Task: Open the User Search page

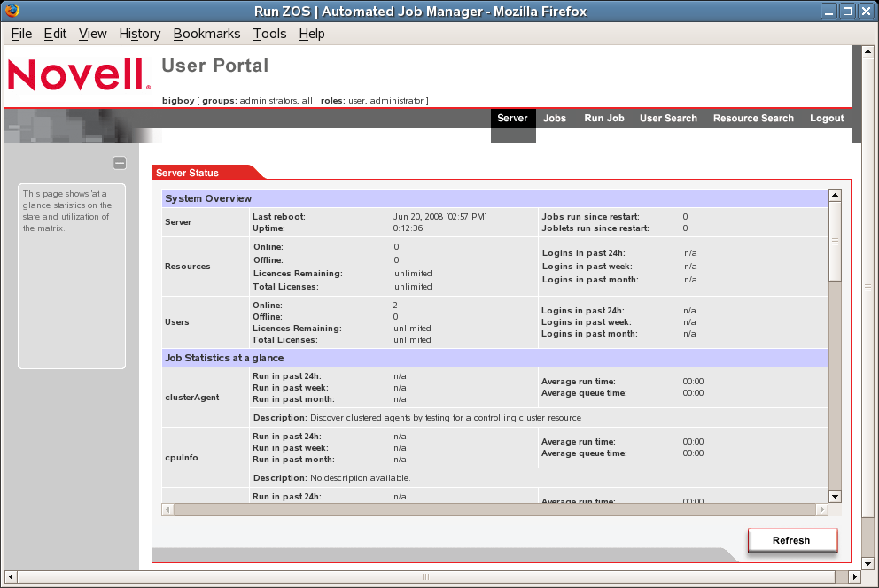Action: [668, 119]
